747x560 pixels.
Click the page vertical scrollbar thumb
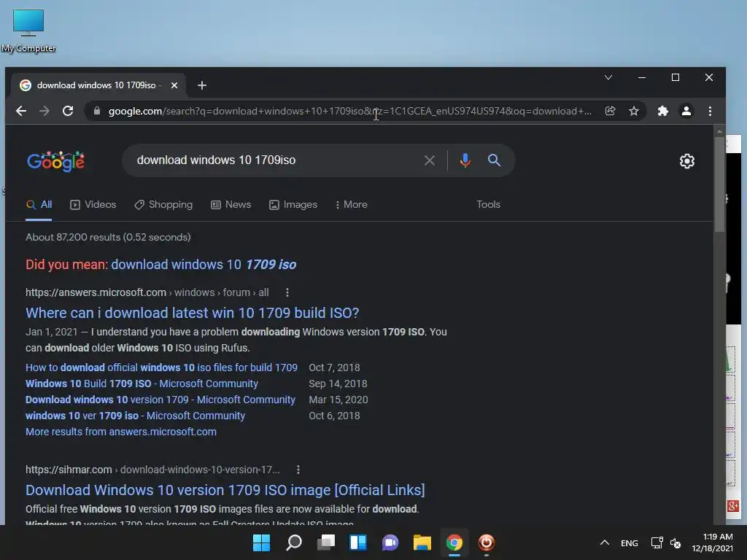click(719, 183)
